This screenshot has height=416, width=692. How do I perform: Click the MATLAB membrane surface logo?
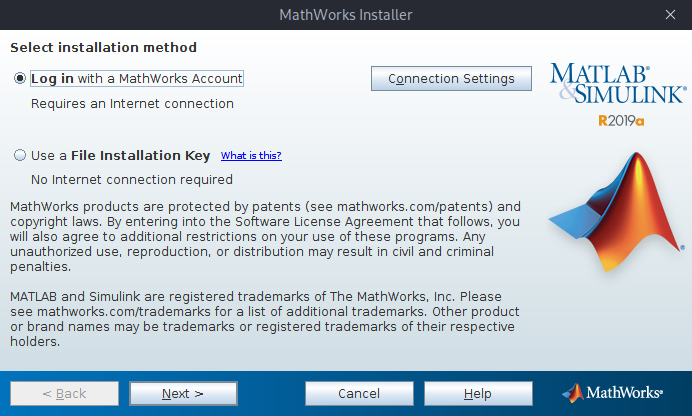(x=616, y=212)
